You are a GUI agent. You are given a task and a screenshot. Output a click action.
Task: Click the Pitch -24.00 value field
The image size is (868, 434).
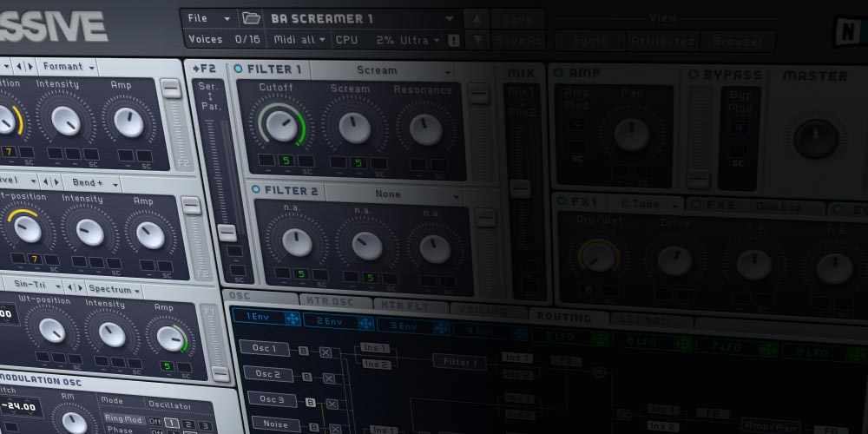(19, 407)
